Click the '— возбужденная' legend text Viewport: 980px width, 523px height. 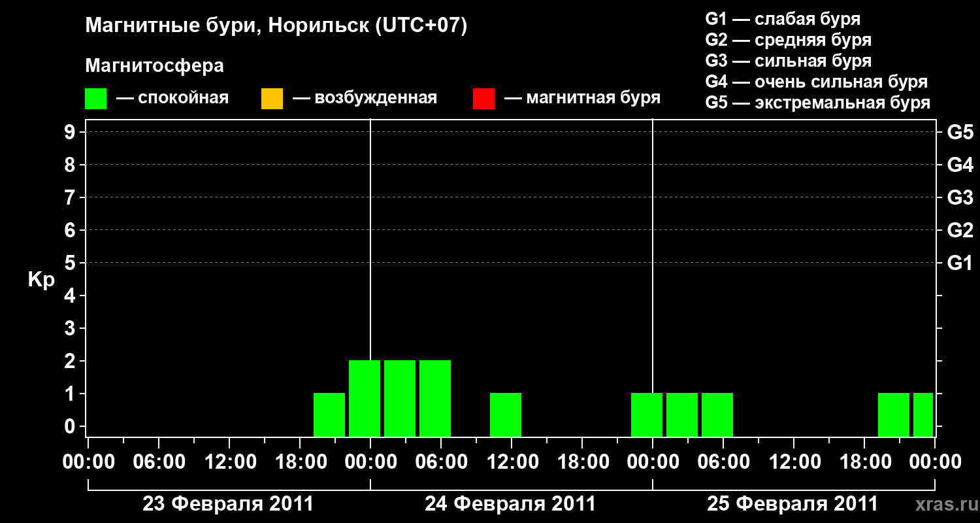coord(365,98)
